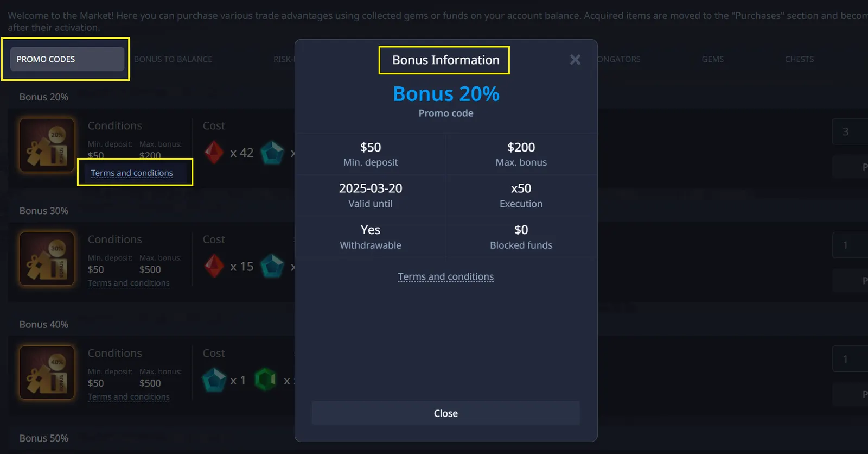The width and height of the screenshot is (868, 454).
Task: Click the quantity field showing 3
Action: tap(850, 131)
